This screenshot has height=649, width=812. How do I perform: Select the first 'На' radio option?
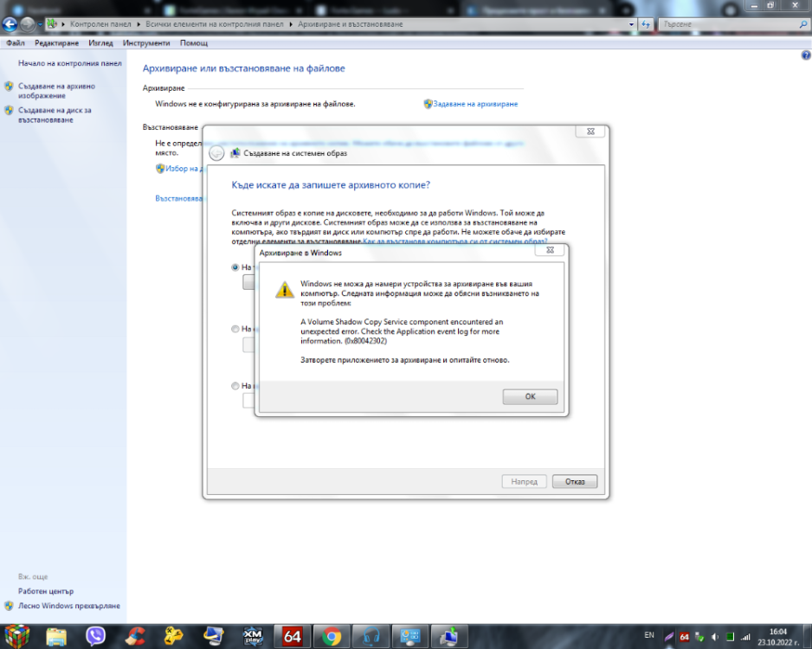click(235, 267)
